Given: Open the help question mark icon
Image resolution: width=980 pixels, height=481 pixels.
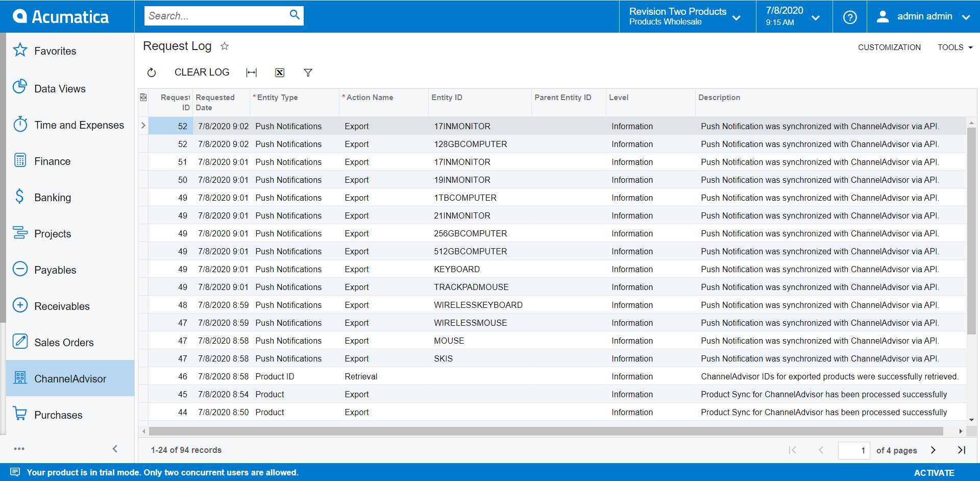Looking at the screenshot, I should coord(850,17).
